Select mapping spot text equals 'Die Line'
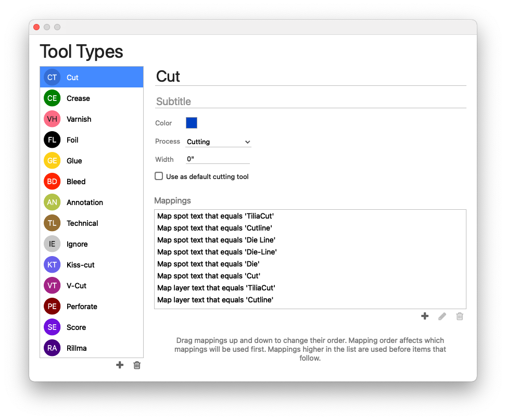This screenshot has width=506, height=420. coord(310,240)
